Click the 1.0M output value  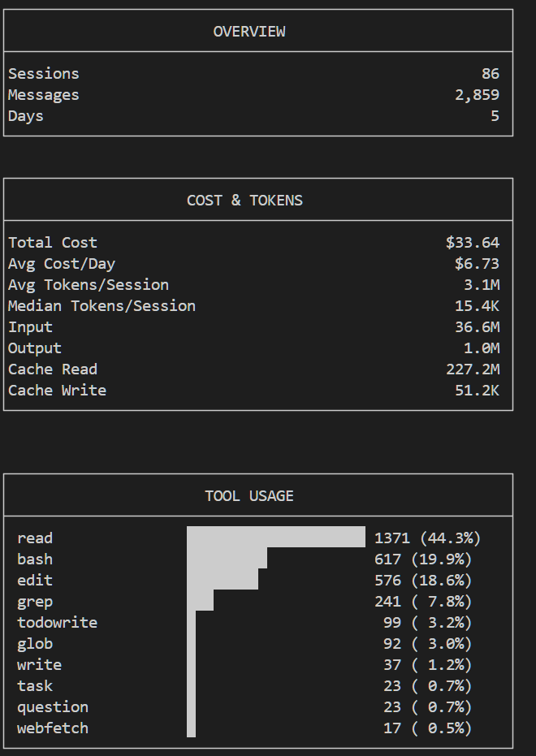pos(482,348)
